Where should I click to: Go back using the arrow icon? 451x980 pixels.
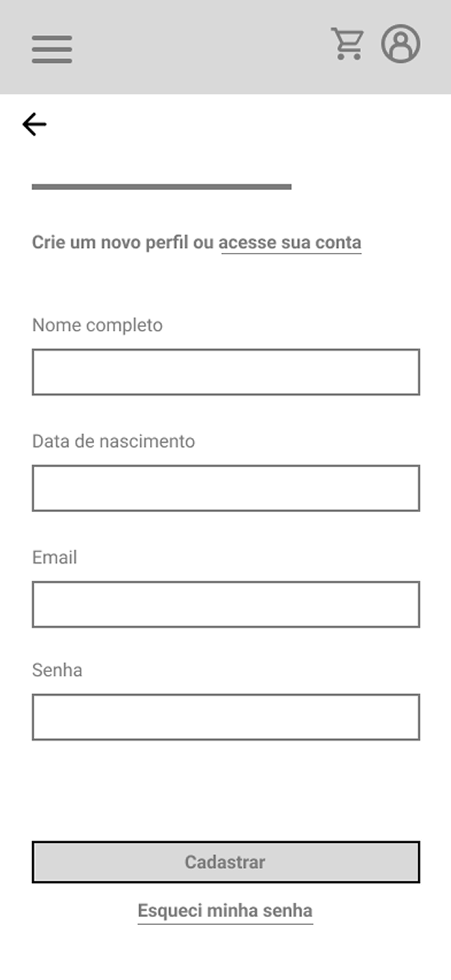34,124
